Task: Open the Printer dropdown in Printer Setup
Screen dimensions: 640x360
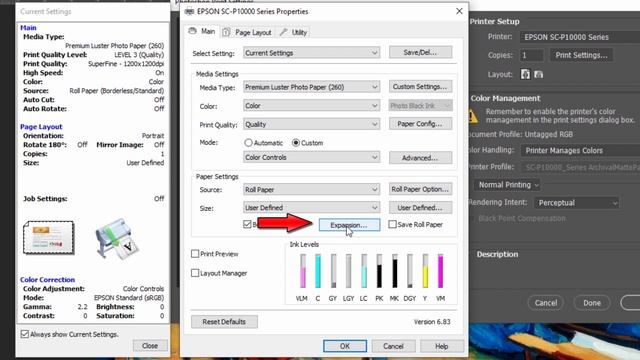Action: point(580,37)
